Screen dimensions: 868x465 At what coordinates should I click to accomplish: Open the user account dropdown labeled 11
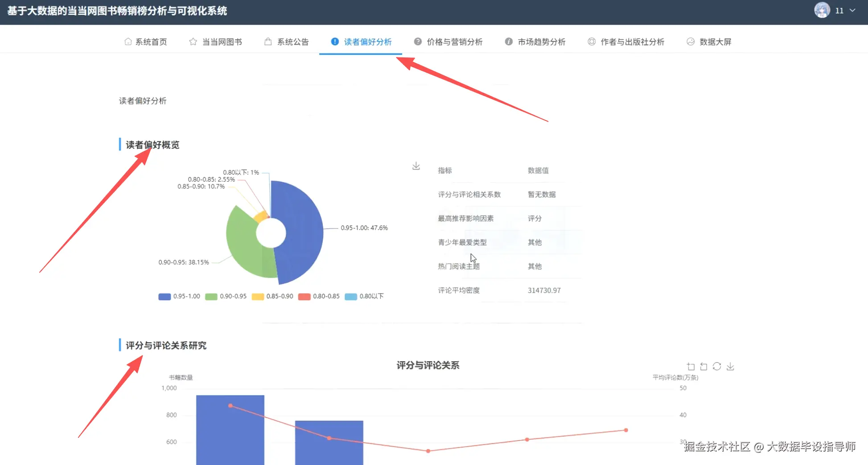(839, 10)
